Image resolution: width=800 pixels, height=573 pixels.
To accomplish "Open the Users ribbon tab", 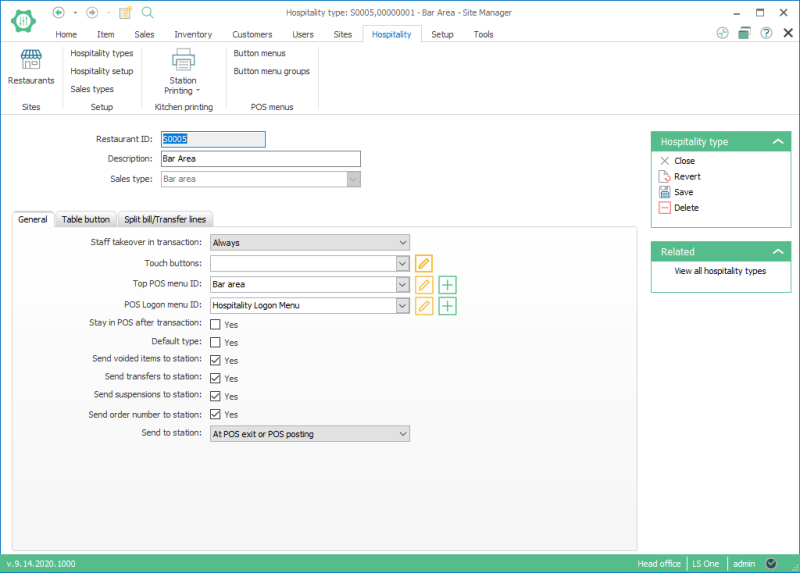I will tap(303, 34).
